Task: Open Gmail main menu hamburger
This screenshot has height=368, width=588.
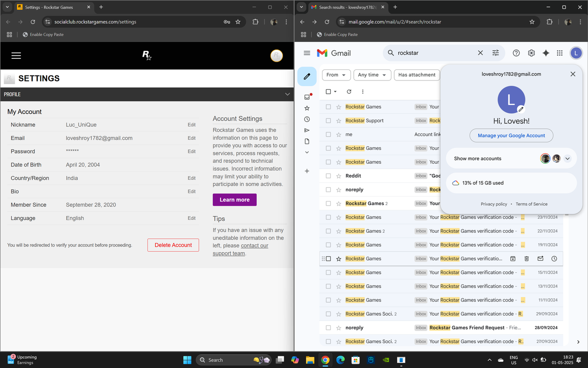Action: (307, 53)
